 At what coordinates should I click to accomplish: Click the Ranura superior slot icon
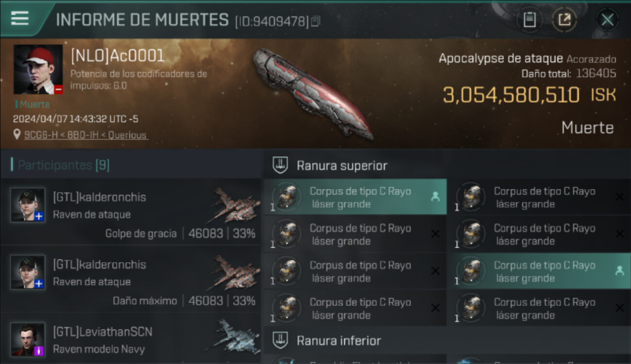(281, 165)
